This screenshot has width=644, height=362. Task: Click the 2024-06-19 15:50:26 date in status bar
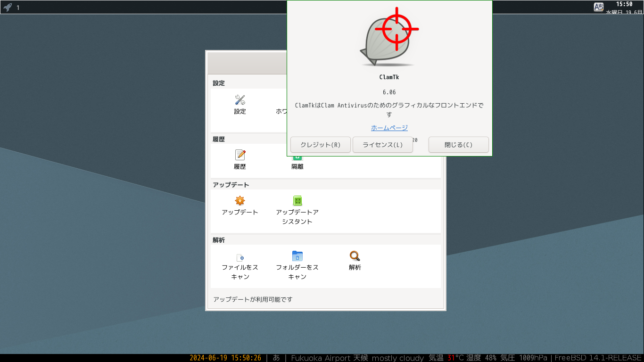click(x=225, y=358)
